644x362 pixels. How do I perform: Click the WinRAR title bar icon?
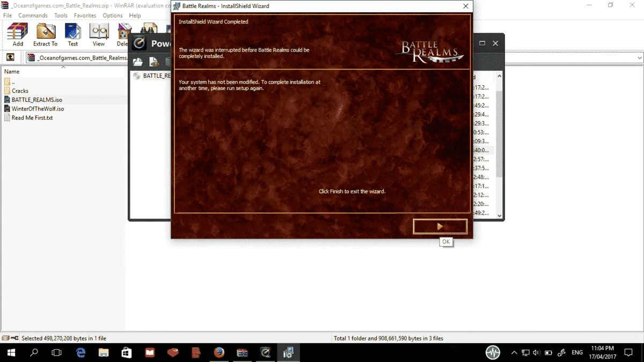pyautogui.click(x=6, y=5)
